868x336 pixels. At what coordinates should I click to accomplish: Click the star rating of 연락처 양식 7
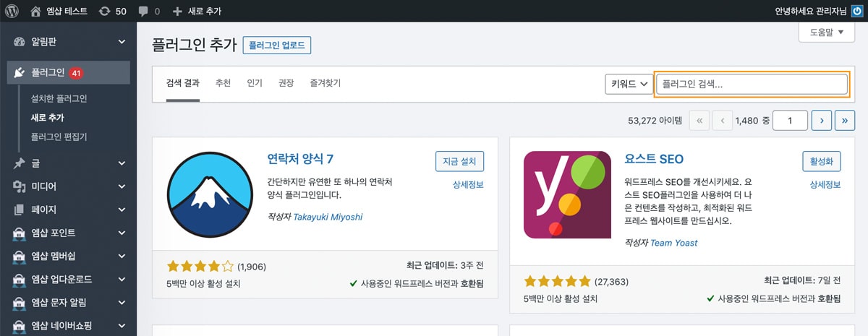200,266
